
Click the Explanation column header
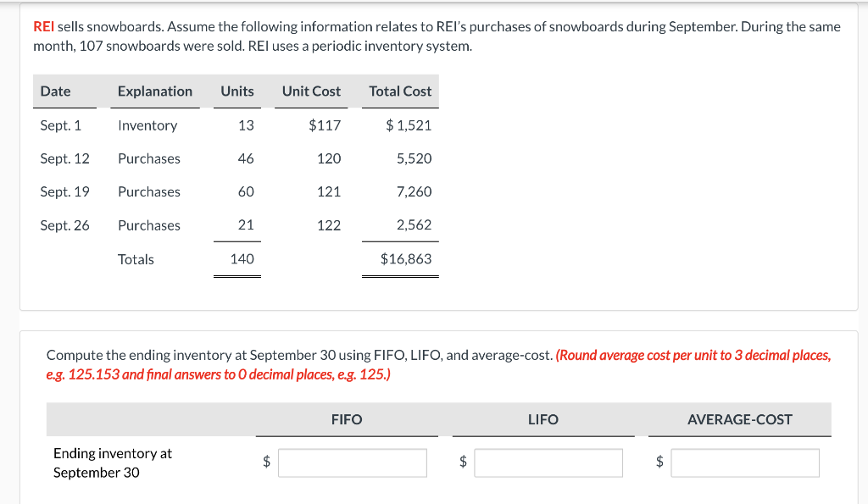pos(155,91)
